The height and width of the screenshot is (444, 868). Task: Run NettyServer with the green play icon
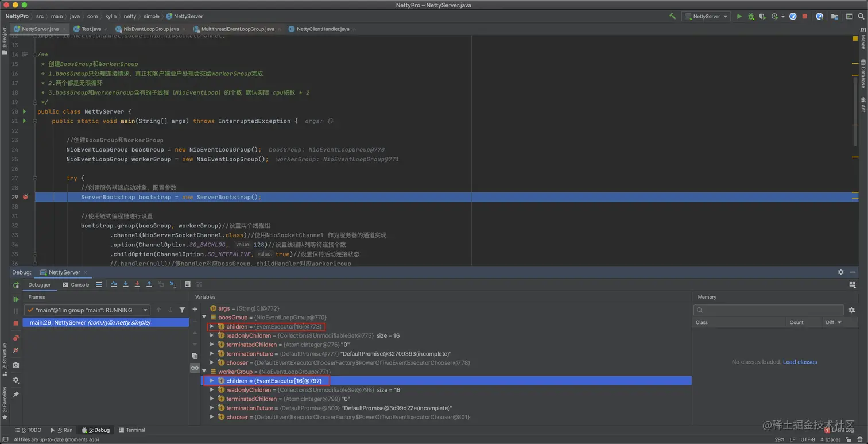pos(739,16)
